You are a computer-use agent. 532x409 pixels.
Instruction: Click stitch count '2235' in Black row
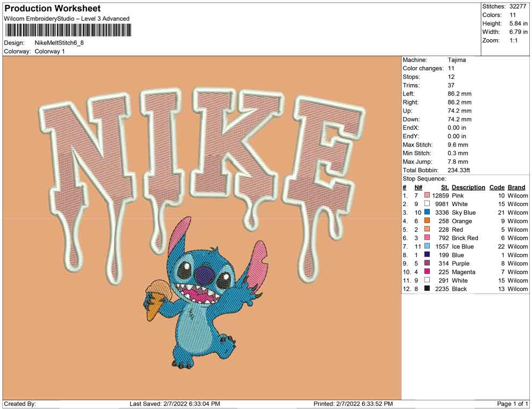(x=442, y=289)
